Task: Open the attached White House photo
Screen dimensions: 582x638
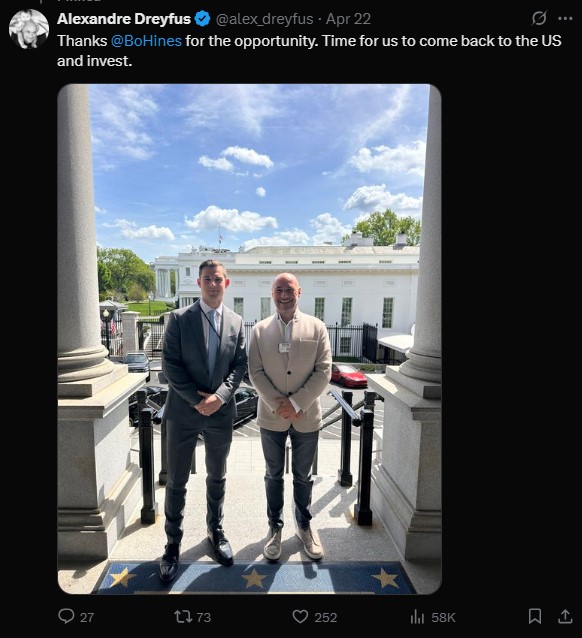Action: coord(249,339)
